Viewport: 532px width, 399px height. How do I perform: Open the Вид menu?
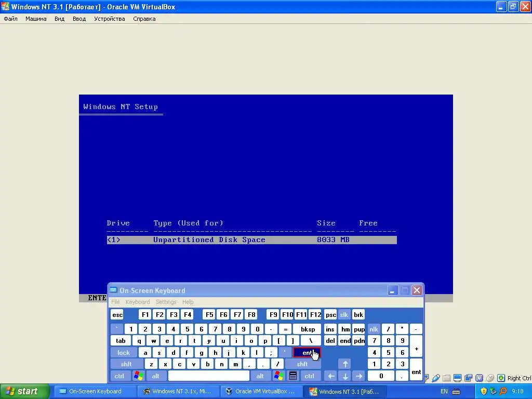[59, 19]
